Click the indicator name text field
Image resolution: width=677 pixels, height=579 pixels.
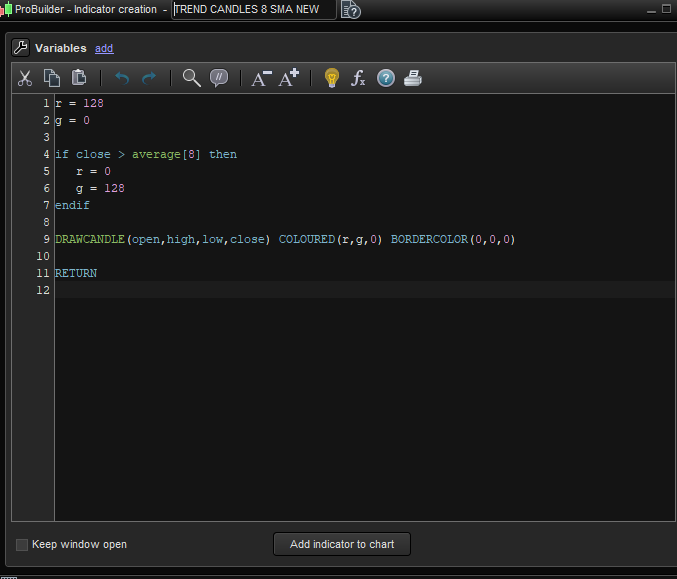254,10
